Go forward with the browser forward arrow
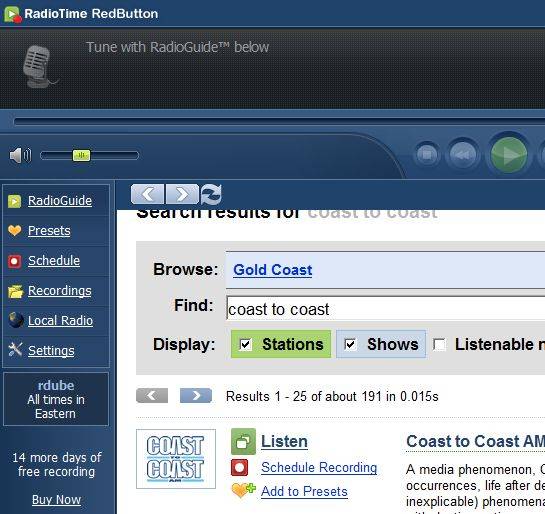The height and width of the screenshot is (514, 545). click(x=182, y=194)
